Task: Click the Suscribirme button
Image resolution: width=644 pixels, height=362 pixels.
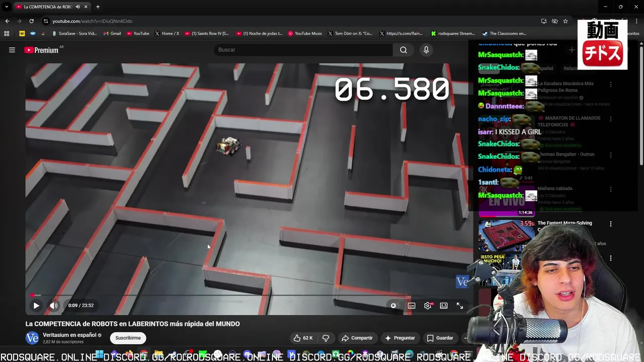Action: 128,338
